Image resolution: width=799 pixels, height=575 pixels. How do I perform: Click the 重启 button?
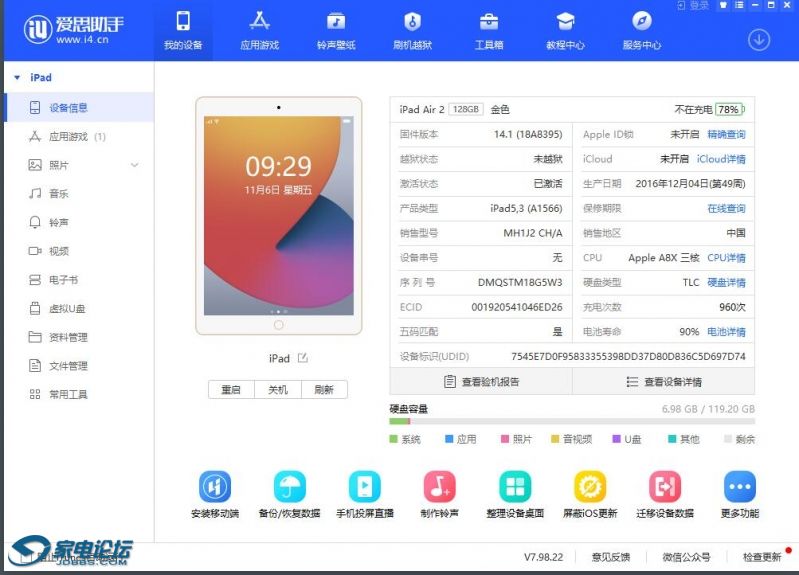point(231,389)
